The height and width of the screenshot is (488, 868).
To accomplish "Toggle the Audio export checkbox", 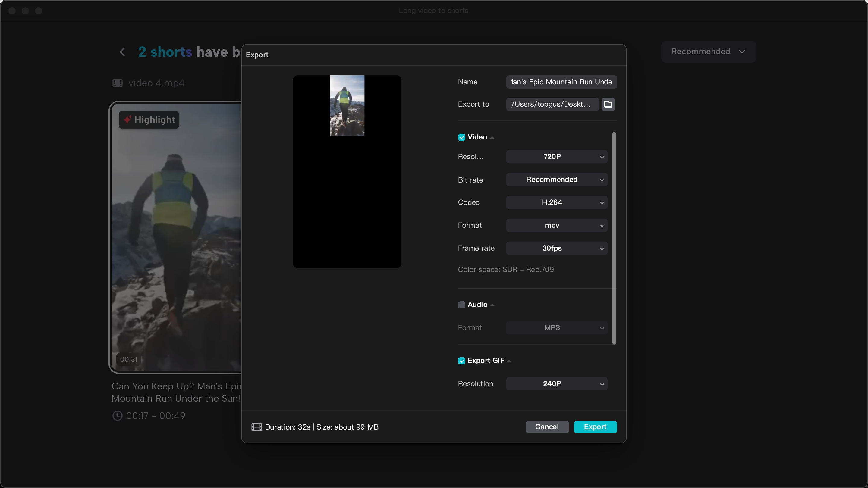I will [461, 305].
